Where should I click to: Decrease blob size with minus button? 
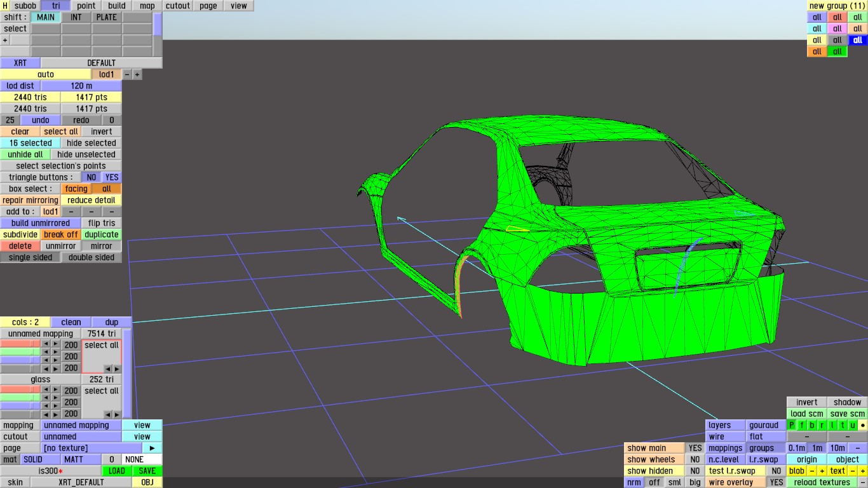tap(812, 471)
